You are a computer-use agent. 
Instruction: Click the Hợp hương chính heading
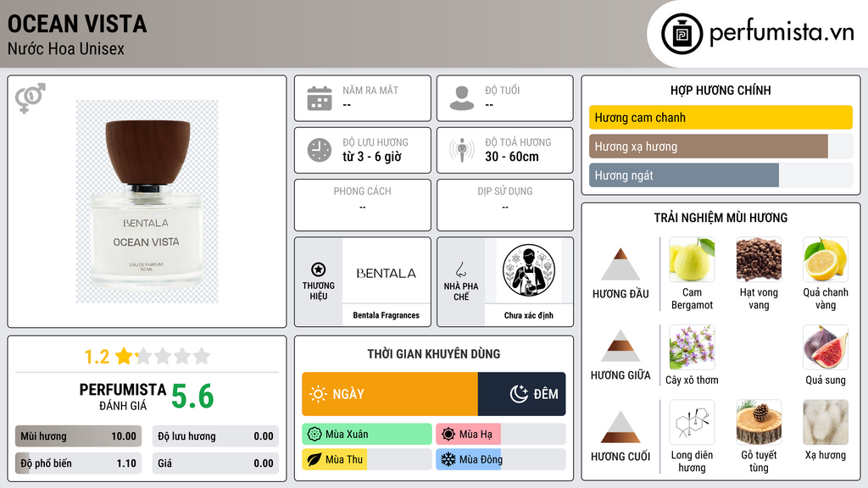pyautogui.click(x=721, y=90)
